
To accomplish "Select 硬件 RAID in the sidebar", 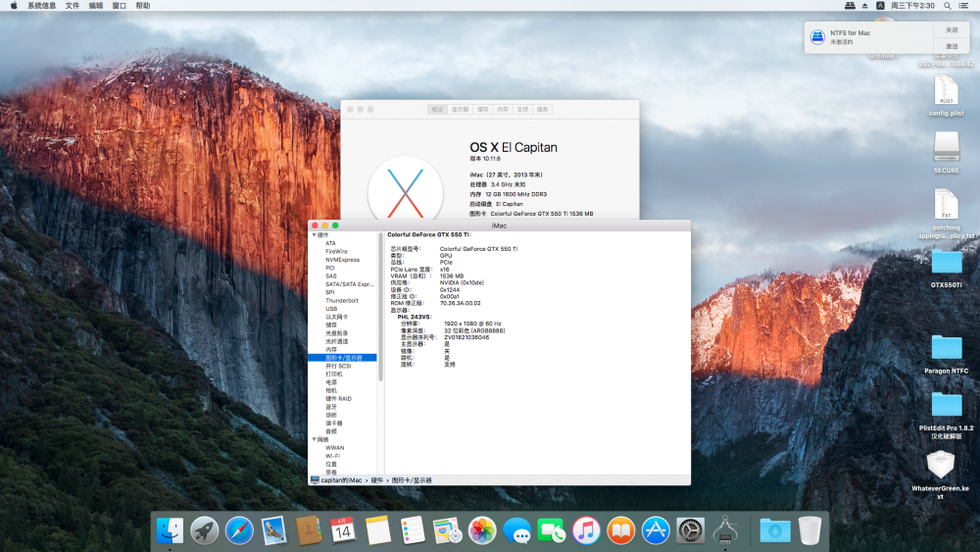I will (338, 399).
